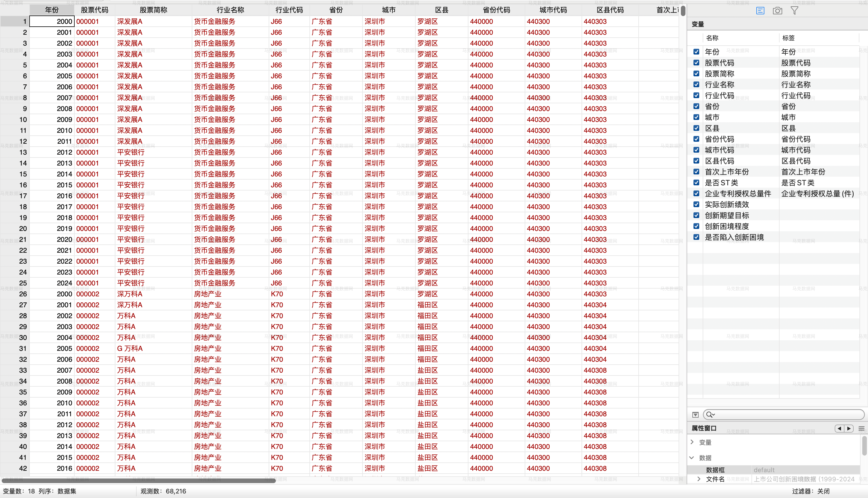The width and height of the screenshot is (868, 498).
Task: Click the variable filter options icon
Action: coord(695,415)
